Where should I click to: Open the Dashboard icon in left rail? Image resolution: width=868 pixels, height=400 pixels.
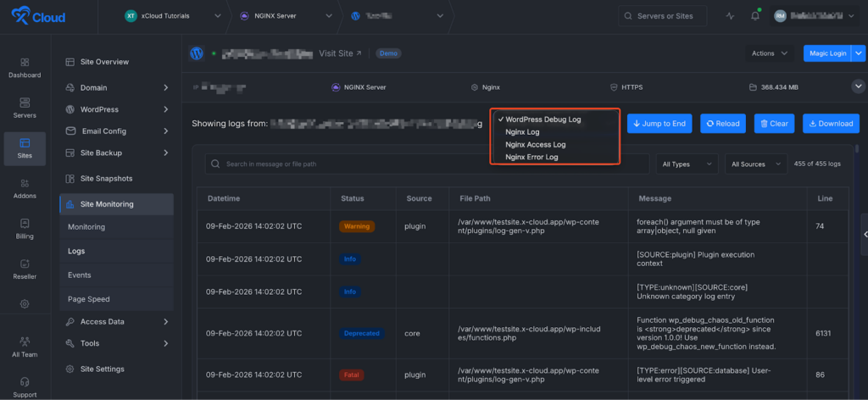(24, 67)
